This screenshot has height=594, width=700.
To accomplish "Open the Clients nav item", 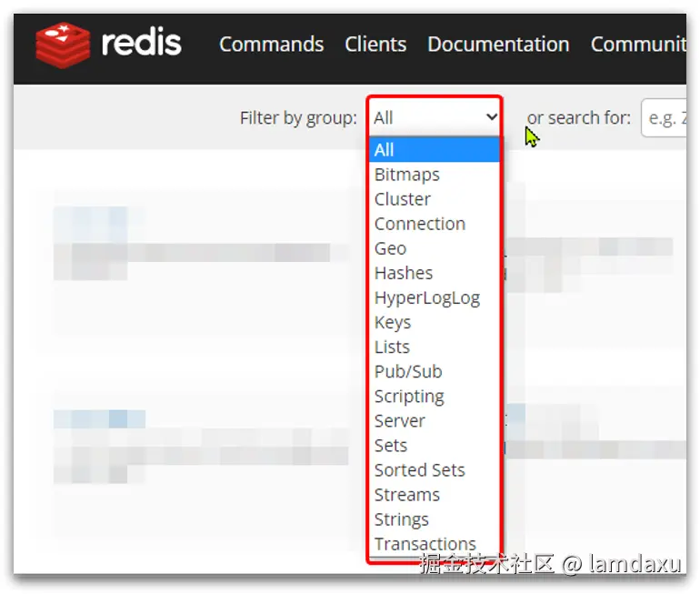I will click(375, 45).
